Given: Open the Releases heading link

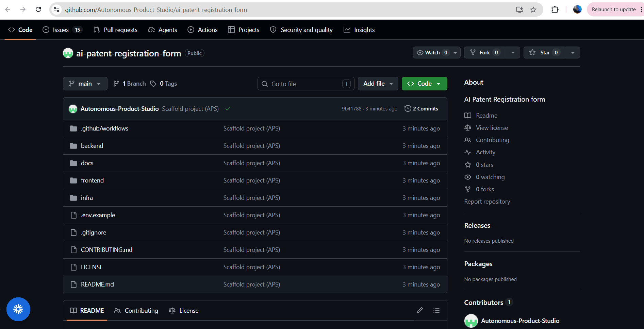Looking at the screenshot, I should pyautogui.click(x=477, y=226).
